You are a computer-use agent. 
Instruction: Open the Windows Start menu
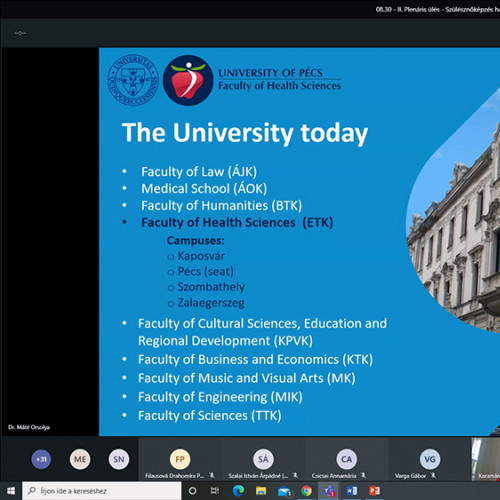pyautogui.click(x=11, y=491)
